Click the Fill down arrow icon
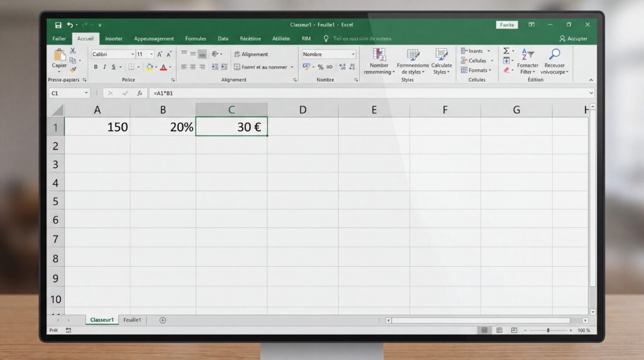The height and width of the screenshot is (360, 644). tap(506, 60)
